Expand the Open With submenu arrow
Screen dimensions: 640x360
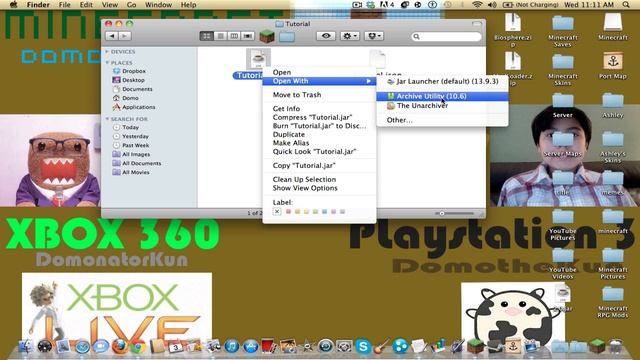tap(369, 81)
